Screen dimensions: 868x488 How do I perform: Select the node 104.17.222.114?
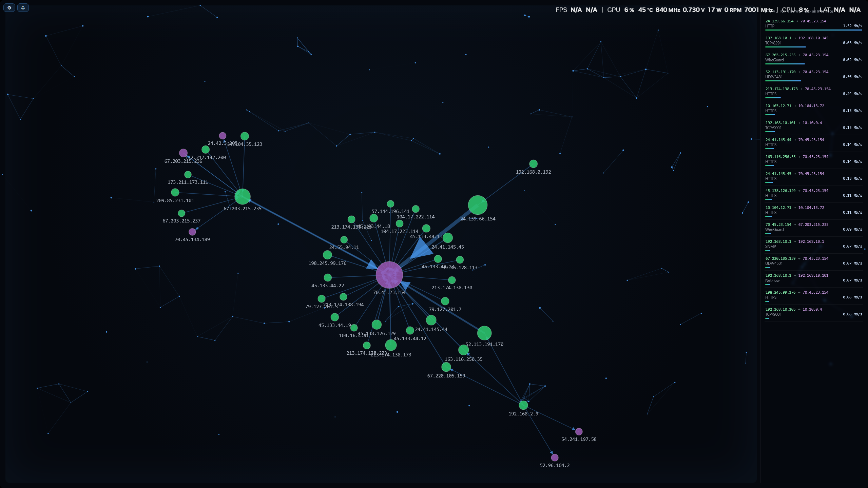pos(416,209)
